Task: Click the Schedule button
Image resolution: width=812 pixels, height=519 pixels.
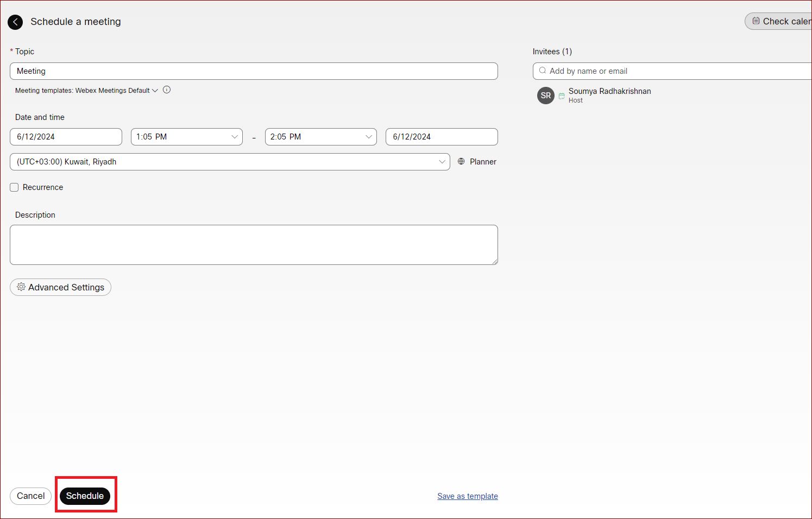Action: [85, 496]
